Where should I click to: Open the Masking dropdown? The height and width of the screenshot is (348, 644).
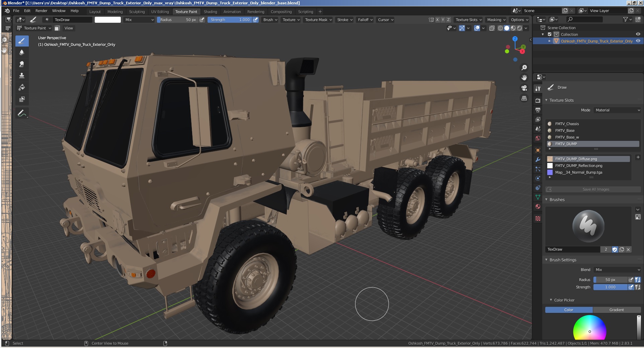click(x=496, y=20)
